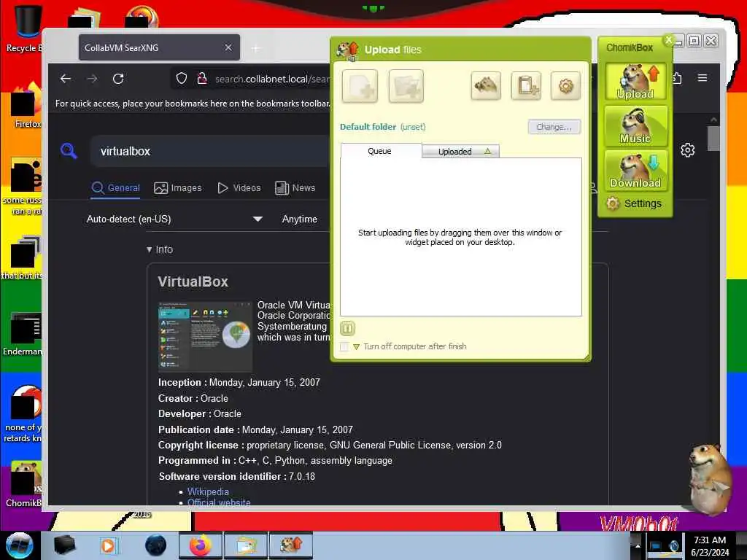Select the Videos search category

tap(239, 187)
